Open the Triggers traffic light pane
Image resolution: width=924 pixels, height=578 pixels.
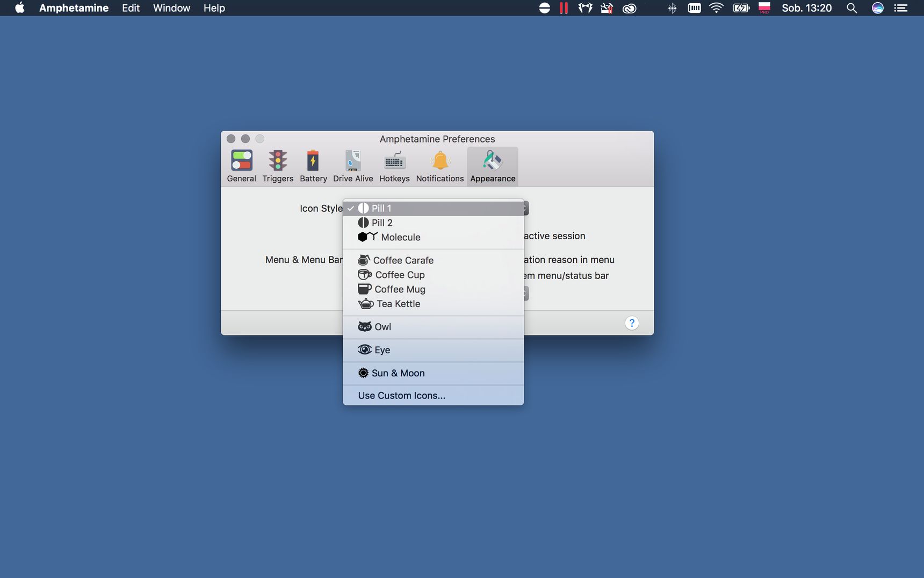278,167
